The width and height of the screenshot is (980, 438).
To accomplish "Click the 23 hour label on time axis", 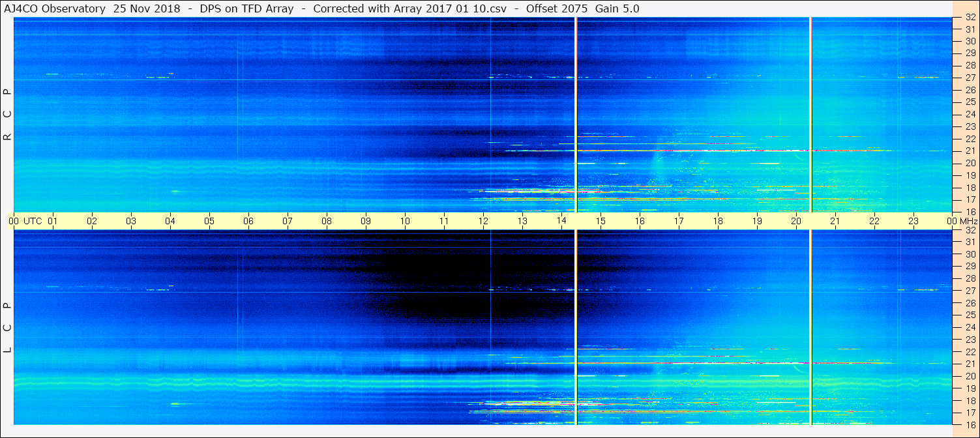I will pos(913,221).
